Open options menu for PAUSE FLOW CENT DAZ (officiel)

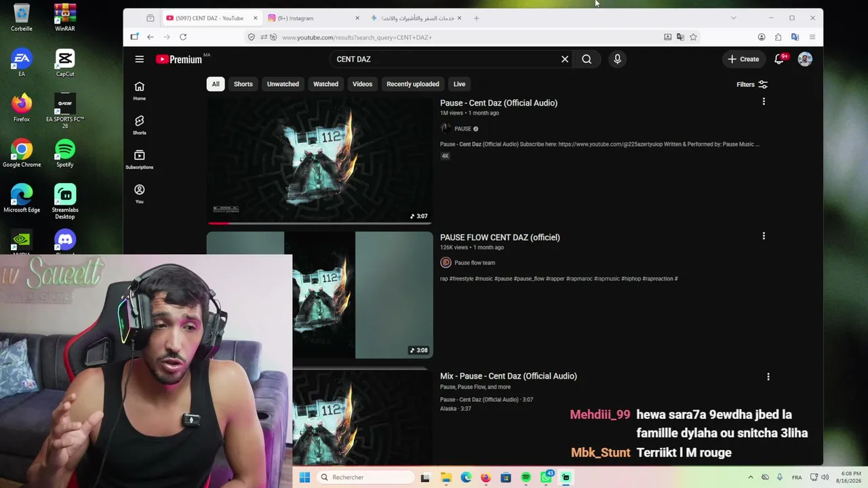coord(764,236)
